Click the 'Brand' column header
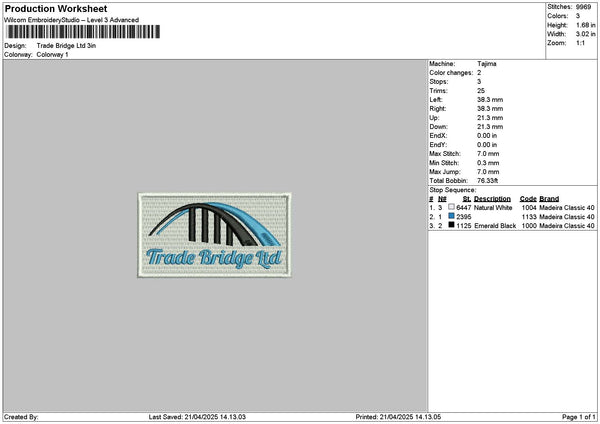600x424 pixels. coord(549,199)
